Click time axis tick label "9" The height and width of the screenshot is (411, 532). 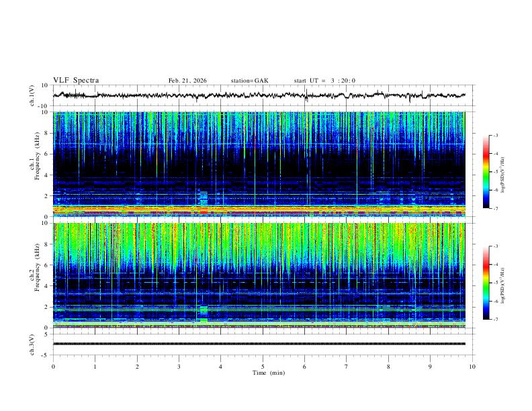(x=430, y=367)
